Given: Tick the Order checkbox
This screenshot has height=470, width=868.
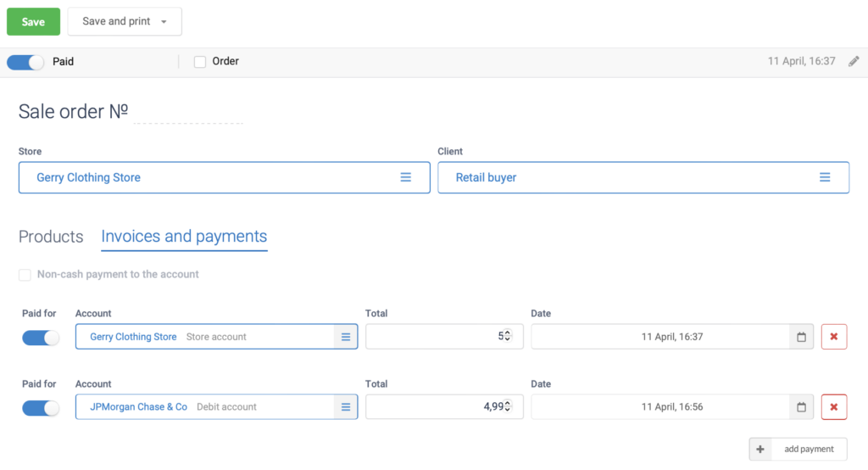Looking at the screenshot, I should pyautogui.click(x=200, y=62).
